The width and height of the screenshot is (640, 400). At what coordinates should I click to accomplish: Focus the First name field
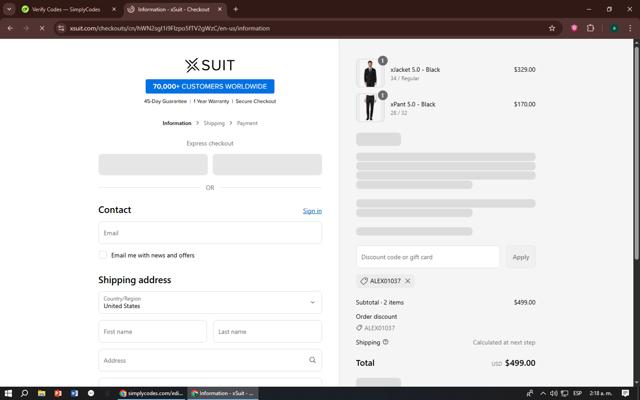coord(153,331)
